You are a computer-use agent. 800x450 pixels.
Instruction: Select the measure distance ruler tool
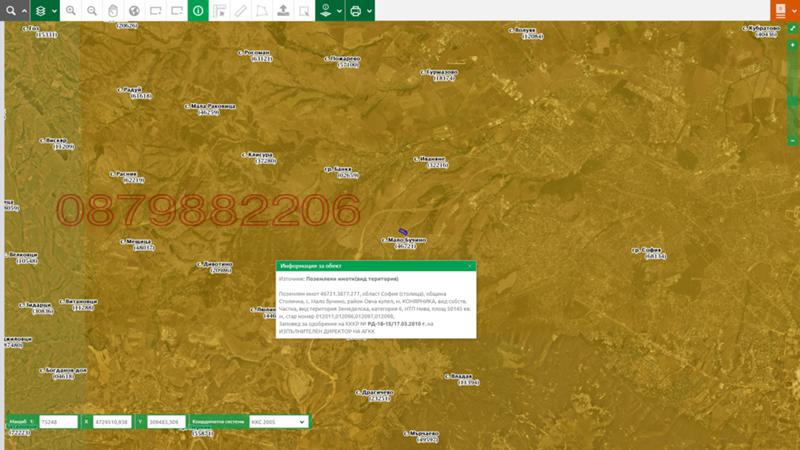pos(240,11)
